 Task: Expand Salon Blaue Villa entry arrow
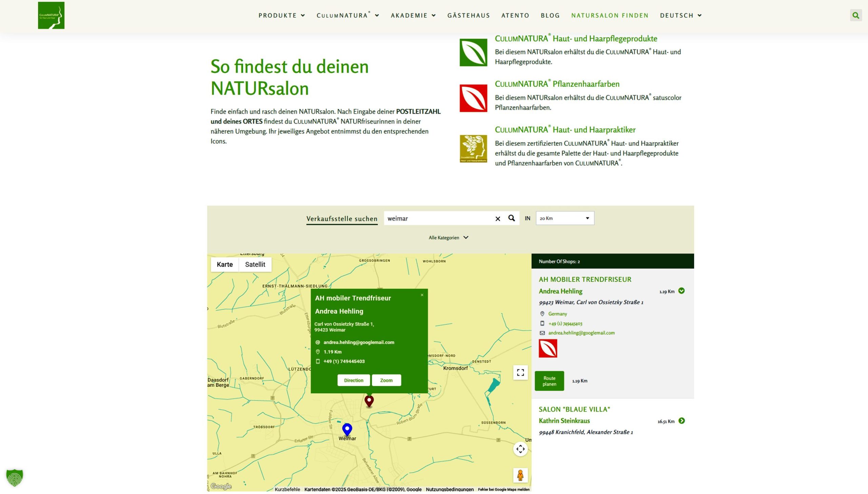tap(681, 421)
